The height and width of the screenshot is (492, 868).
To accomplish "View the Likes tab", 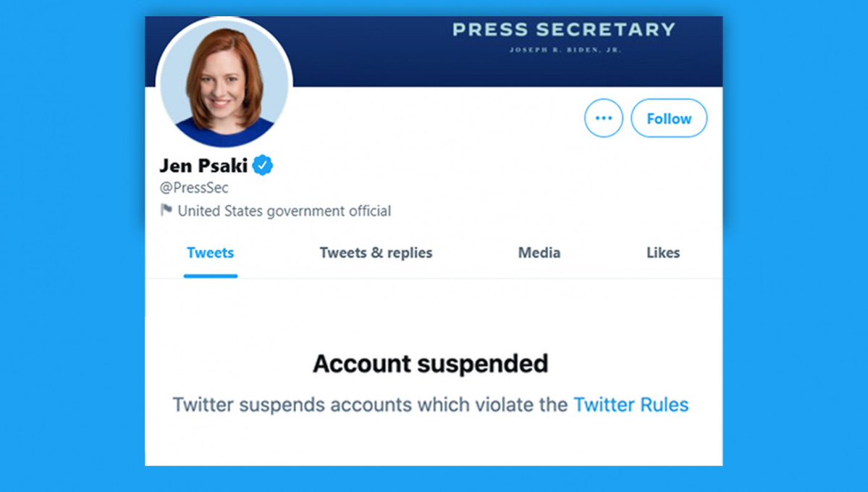I will 663,253.
